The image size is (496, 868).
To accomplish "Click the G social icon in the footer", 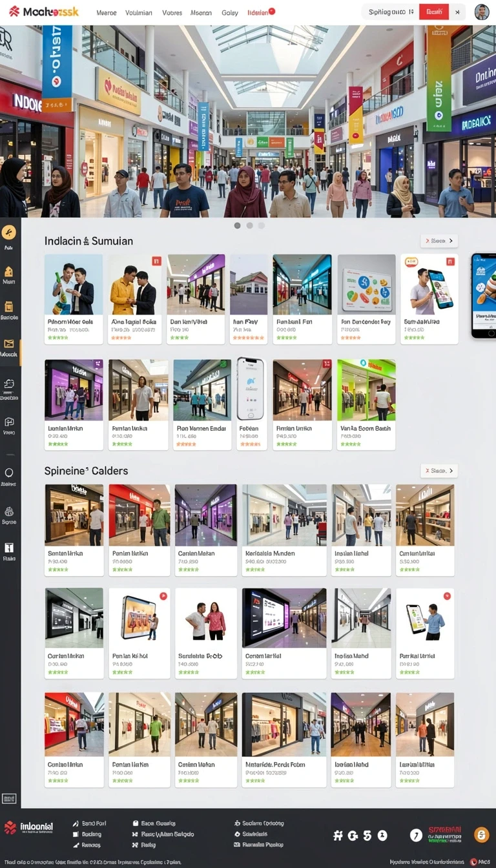I will coord(353,835).
